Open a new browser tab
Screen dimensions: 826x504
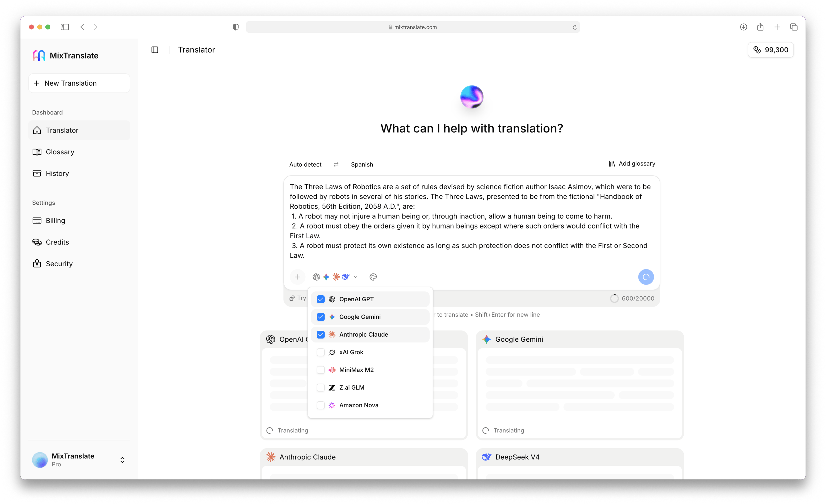point(777,27)
